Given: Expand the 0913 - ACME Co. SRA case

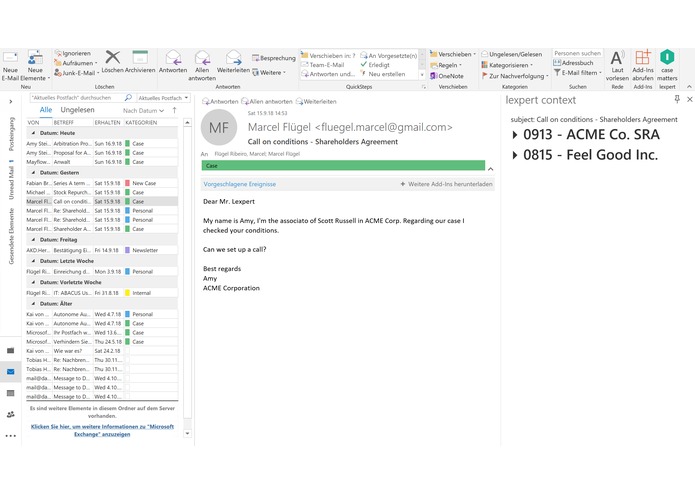Looking at the screenshot, I should pos(515,135).
